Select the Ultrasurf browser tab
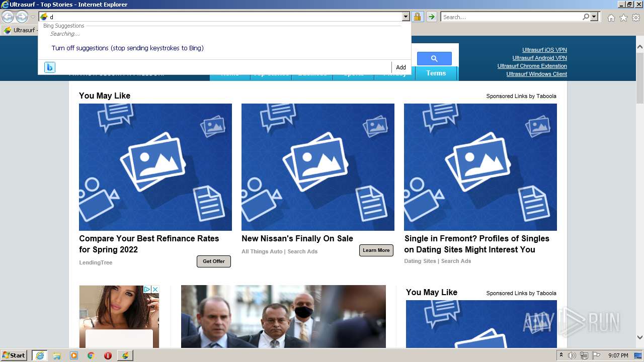 [x=20, y=30]
